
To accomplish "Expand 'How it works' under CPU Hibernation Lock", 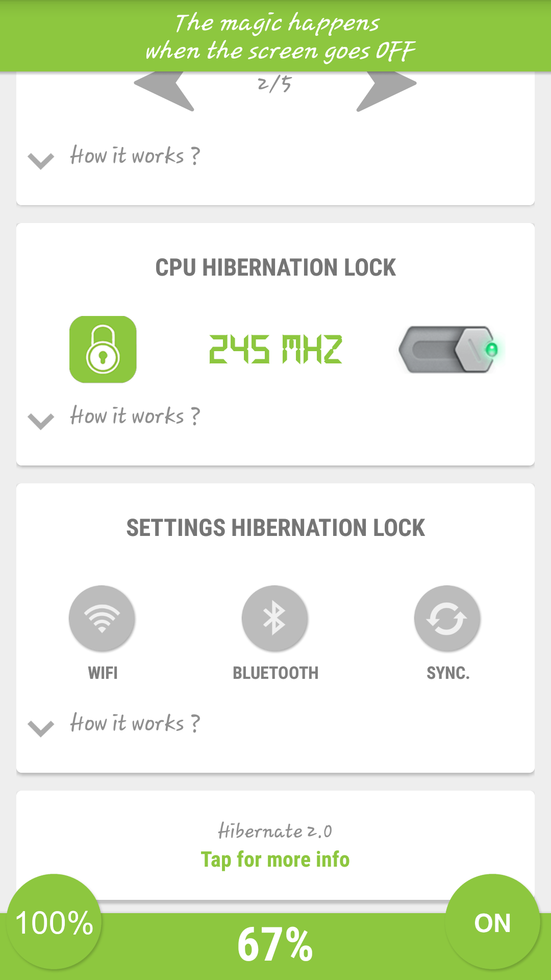I will [x=135, y=416].
